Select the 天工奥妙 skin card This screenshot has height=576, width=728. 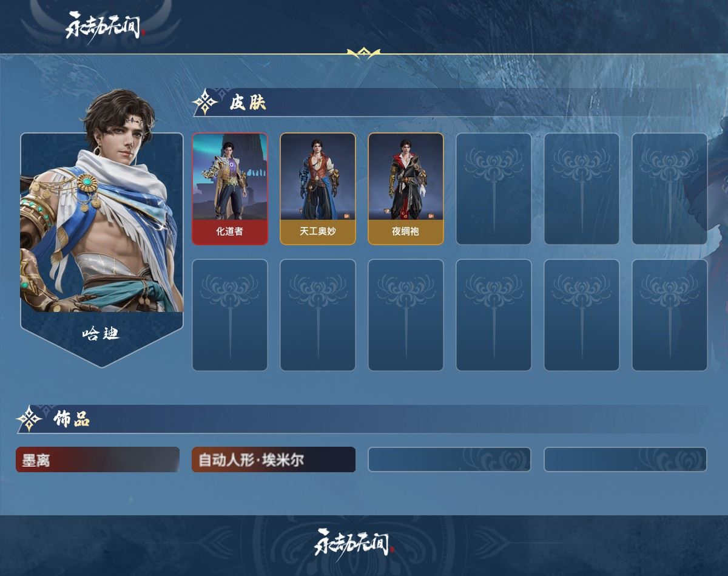pyautogui.click(x=318, y=189)
